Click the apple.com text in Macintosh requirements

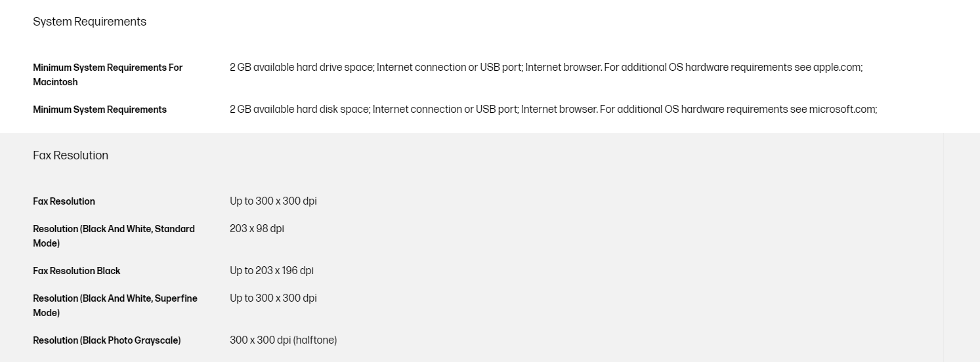pyautogui.click(x=837, y=68)
